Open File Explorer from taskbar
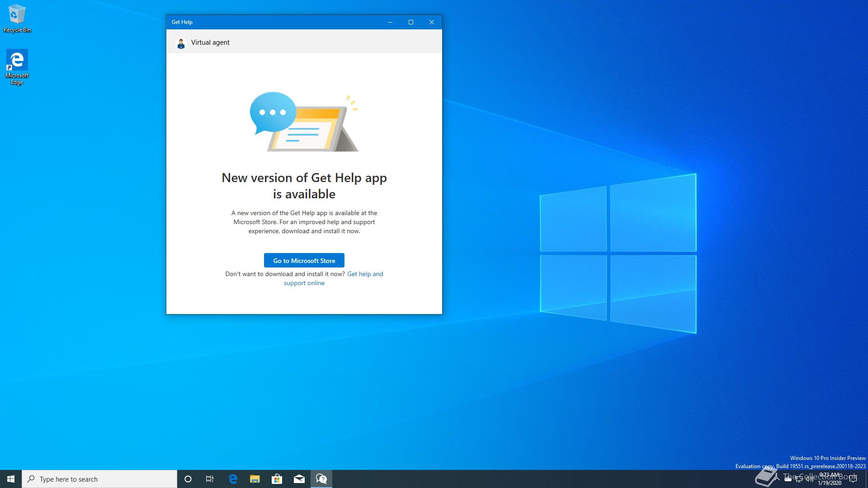Viewport: 868px width, 488px height. coord(255,479)
